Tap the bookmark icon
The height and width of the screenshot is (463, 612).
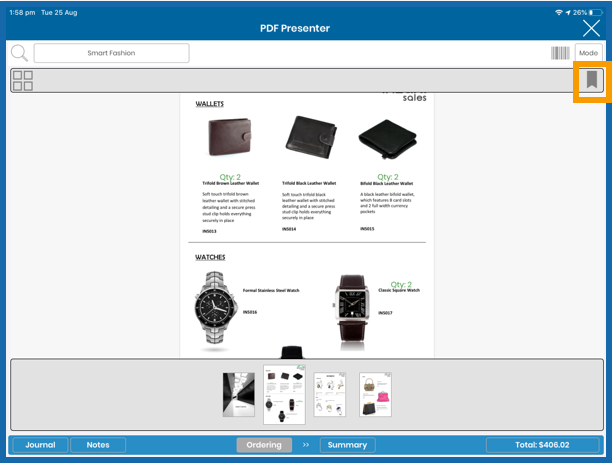click(592, 80)
